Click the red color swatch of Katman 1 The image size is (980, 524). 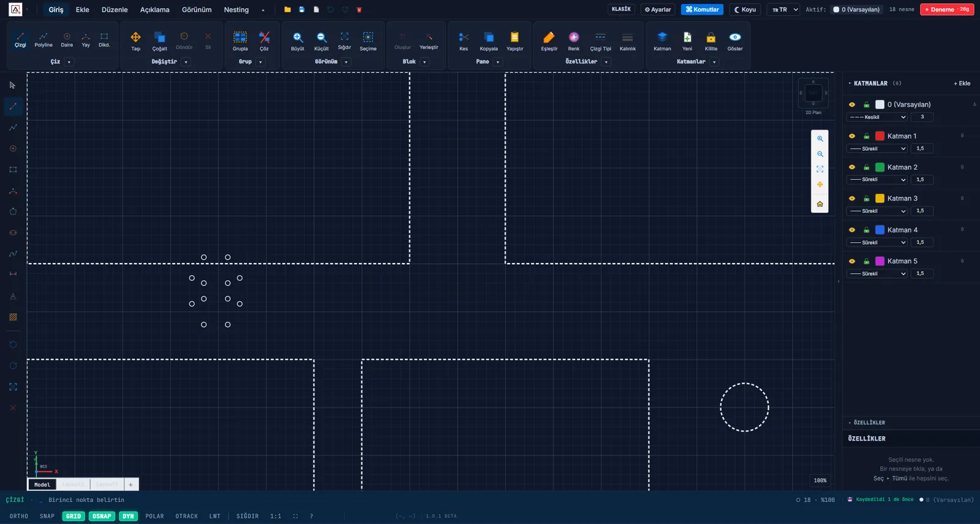pyautogui.click(x=880, y=136)
